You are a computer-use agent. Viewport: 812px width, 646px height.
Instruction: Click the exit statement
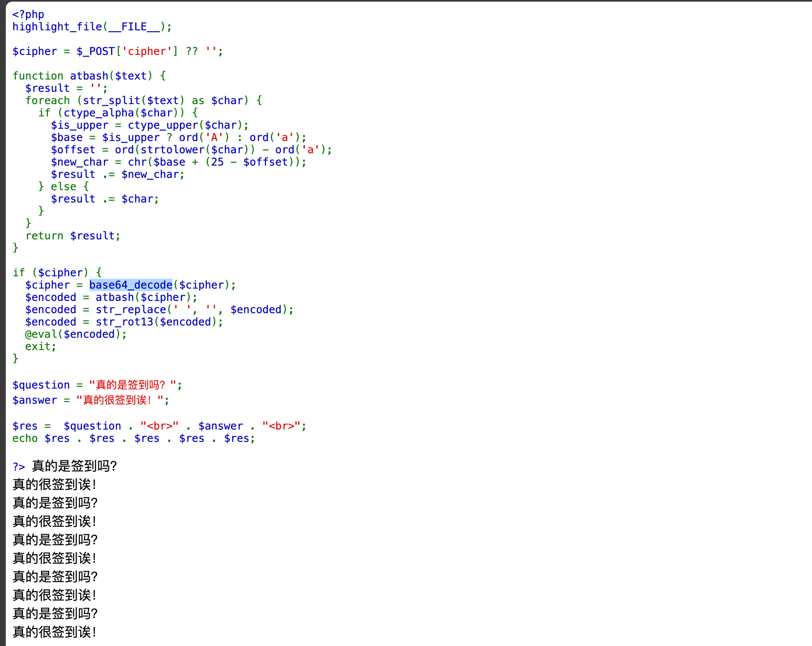[38, 346]
